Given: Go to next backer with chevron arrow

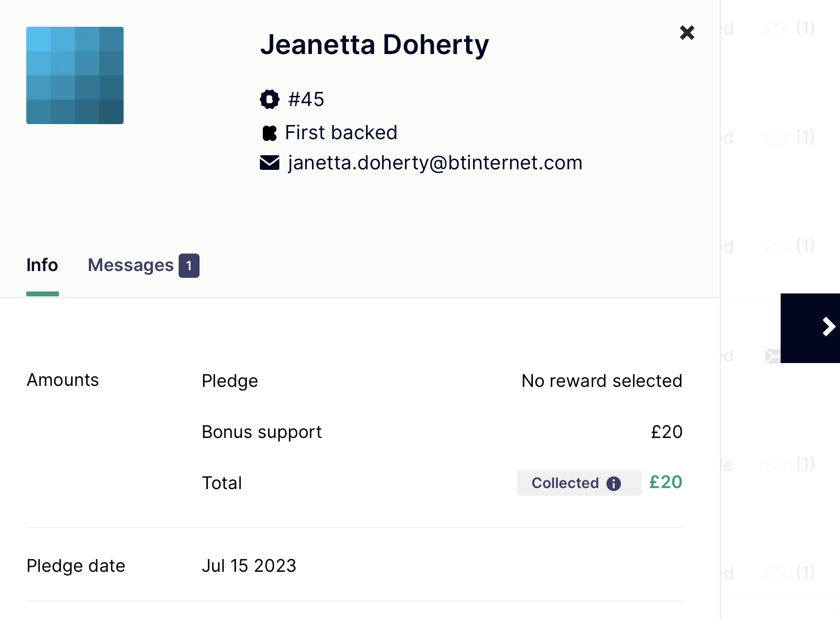Looking at the screenshot, I should [827, 327].
